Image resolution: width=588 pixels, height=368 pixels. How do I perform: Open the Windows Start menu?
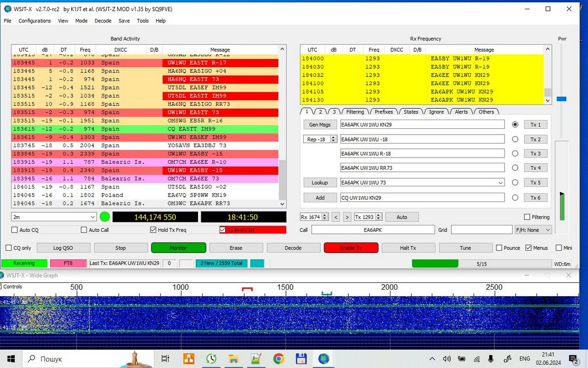pyautogui.click(x=11, y=359)
